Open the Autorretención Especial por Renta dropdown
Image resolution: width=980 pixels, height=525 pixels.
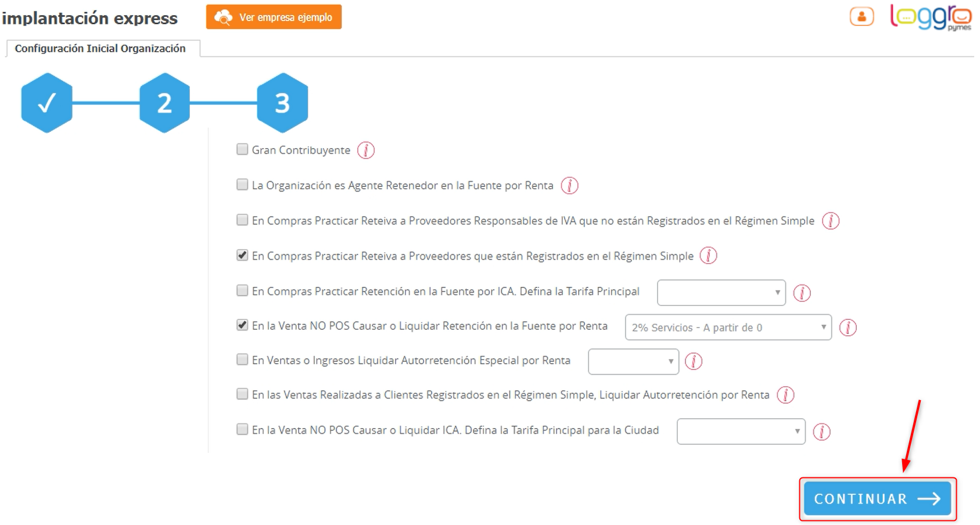(x=633, y=361)
